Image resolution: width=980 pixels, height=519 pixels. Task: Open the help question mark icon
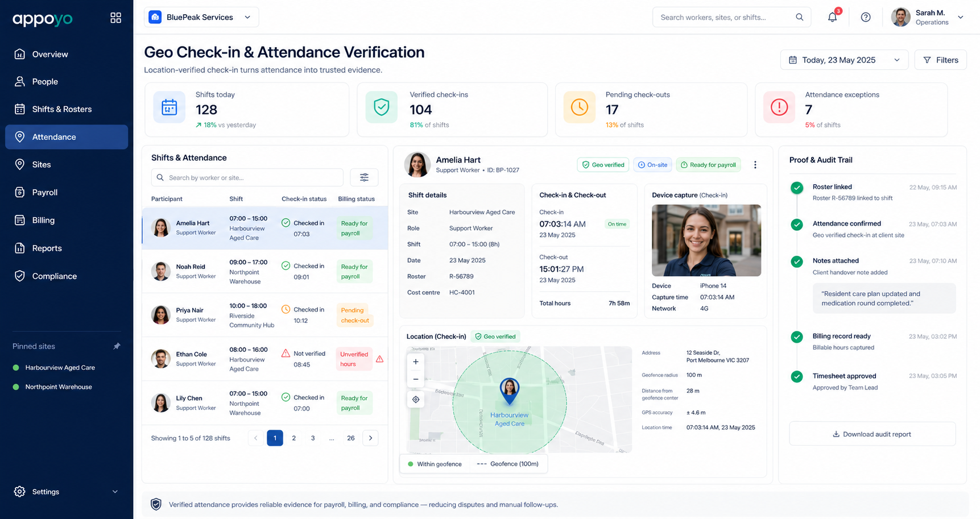pos(866,17)
